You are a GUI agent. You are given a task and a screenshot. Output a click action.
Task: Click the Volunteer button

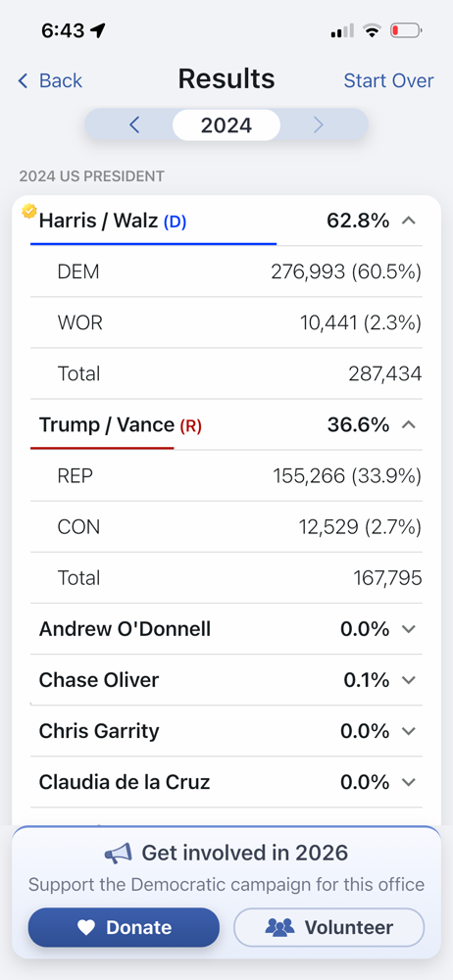pos(329,927)
